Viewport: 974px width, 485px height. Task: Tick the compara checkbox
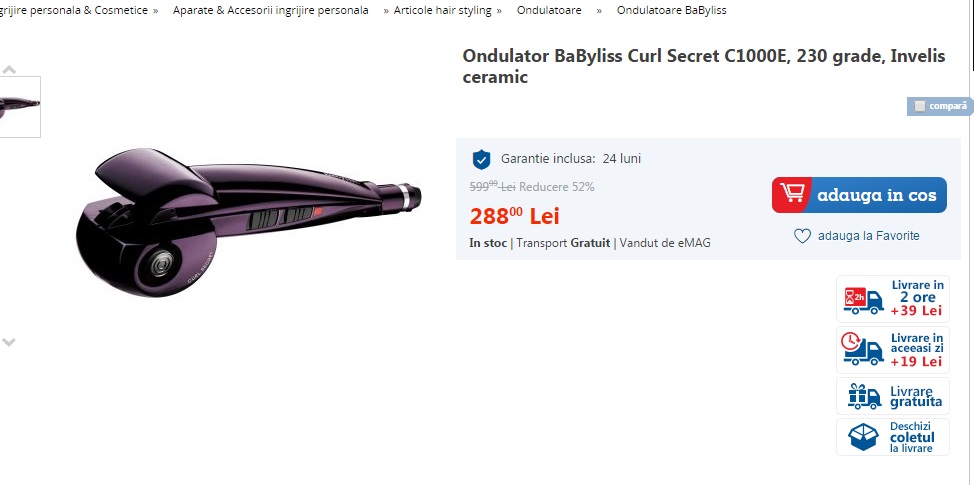click(920, 106)
